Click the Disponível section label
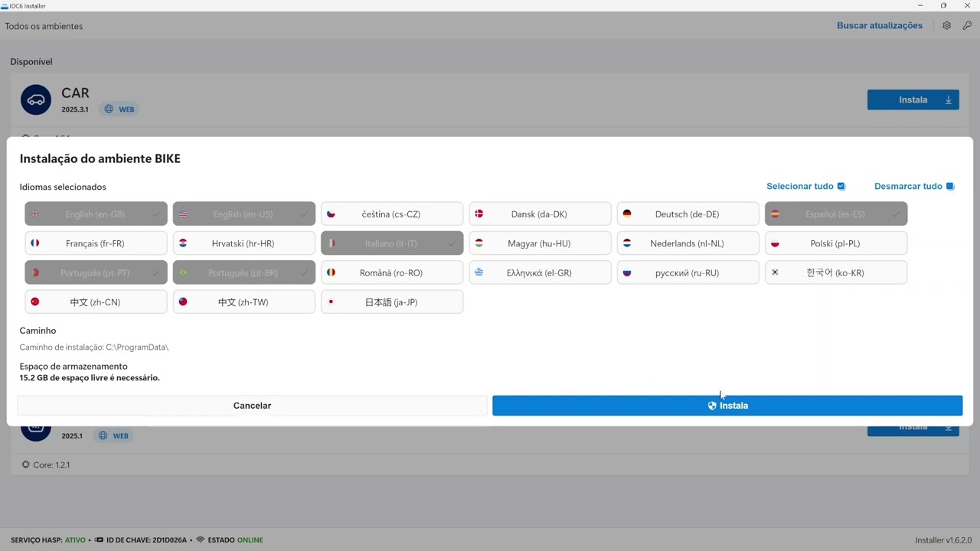980x551 pixels. point(31,62)
